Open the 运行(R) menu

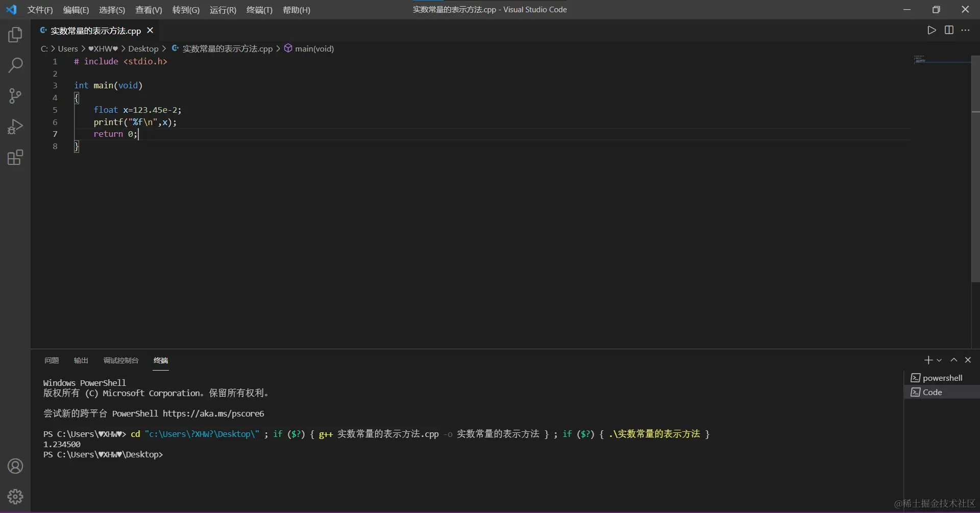[x=223, y=10]
